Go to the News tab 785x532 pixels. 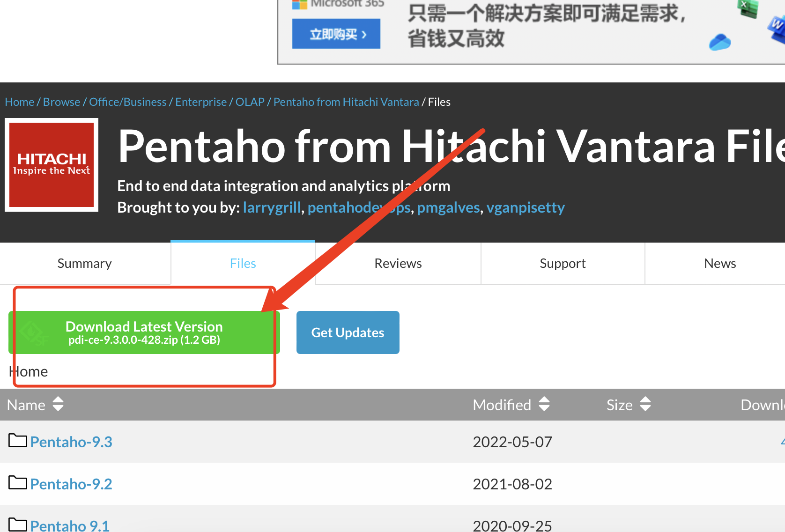[x=720, y=263]
